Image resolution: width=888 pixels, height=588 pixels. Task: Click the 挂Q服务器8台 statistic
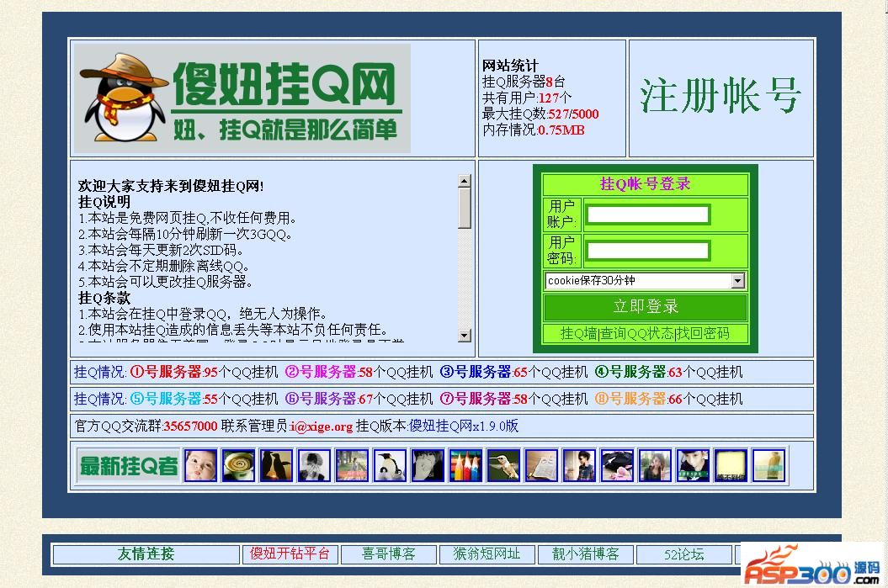click(x=524, y=82)
